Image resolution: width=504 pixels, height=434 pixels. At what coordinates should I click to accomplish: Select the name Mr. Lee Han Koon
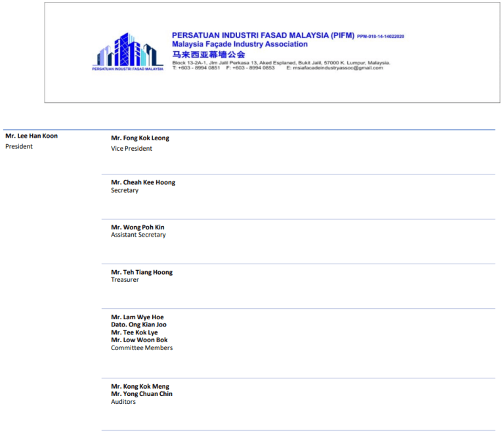(x=31, y=136)
